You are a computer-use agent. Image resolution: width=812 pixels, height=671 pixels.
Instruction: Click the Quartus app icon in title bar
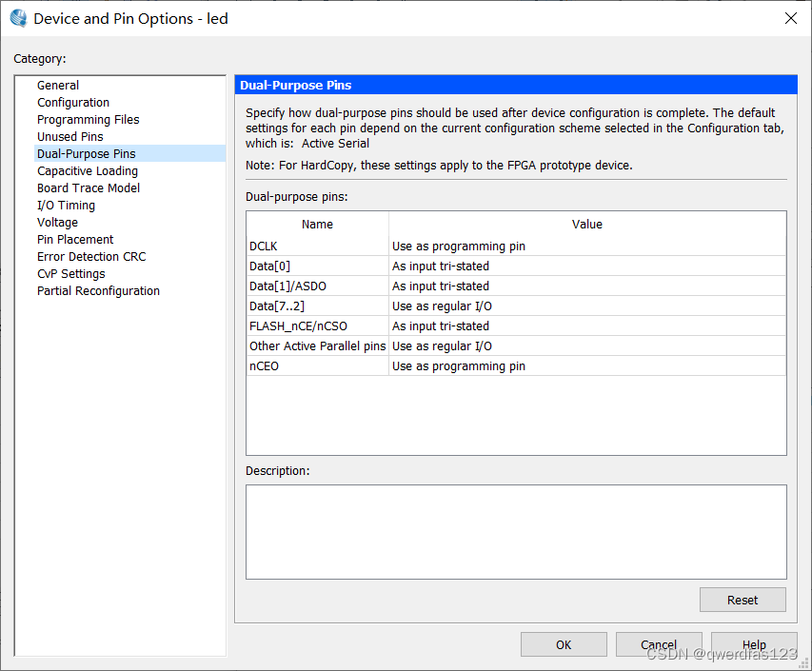click(18, 18)
